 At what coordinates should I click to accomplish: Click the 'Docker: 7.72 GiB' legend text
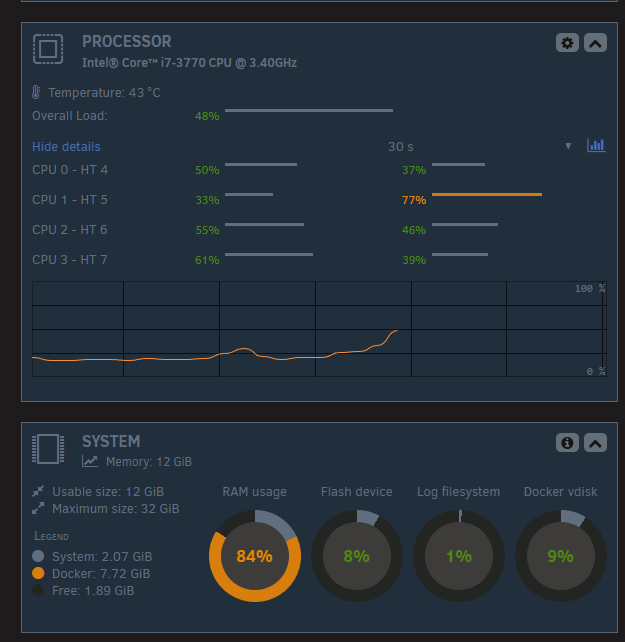(101, 574)
